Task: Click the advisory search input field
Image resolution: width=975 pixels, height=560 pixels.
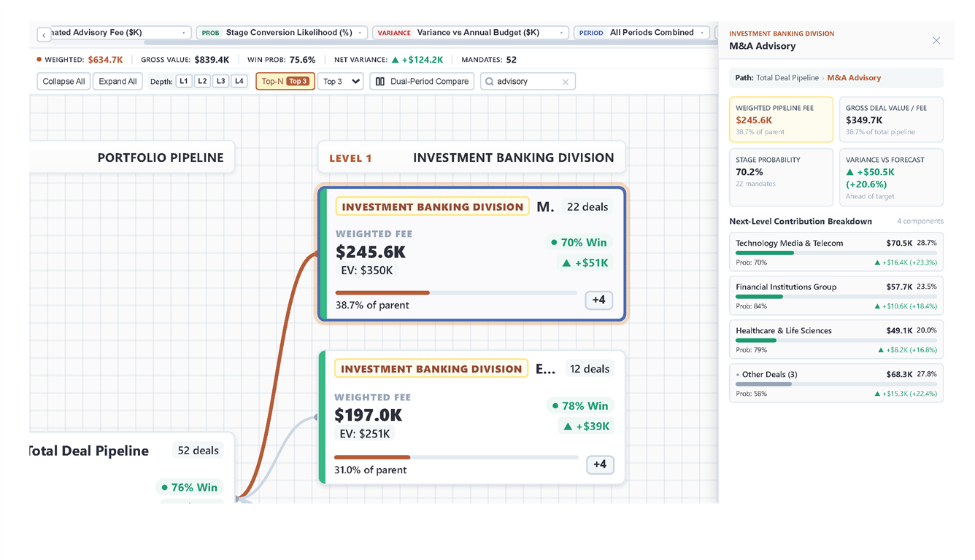Action: click(x=527, y=82)
